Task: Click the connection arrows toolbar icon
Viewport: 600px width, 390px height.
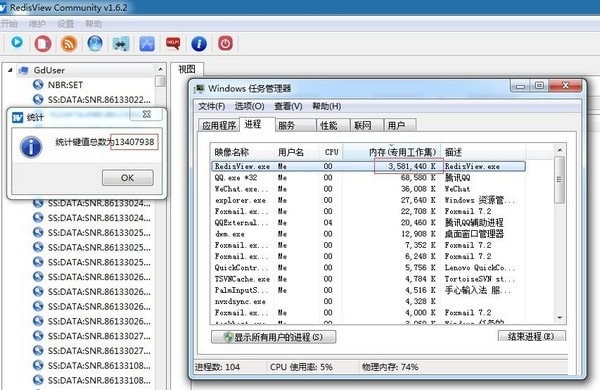Action: pos(121,44)
